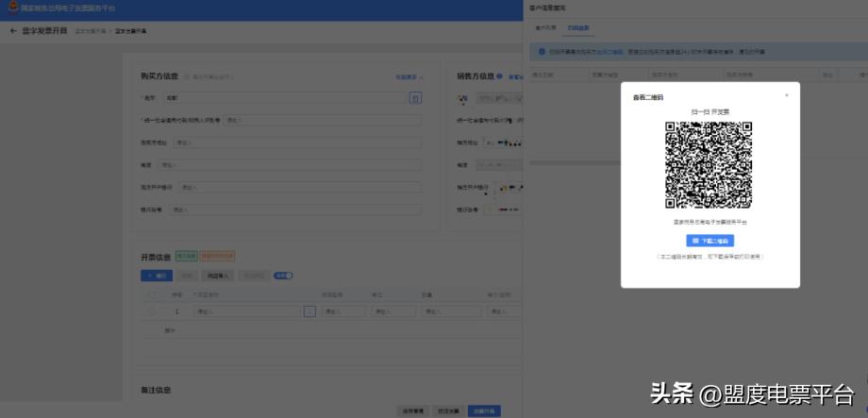Viewport: 868px width, 418px height.
Task: Click the grey save draft button at bottom
Action: [x=413, y=411]
